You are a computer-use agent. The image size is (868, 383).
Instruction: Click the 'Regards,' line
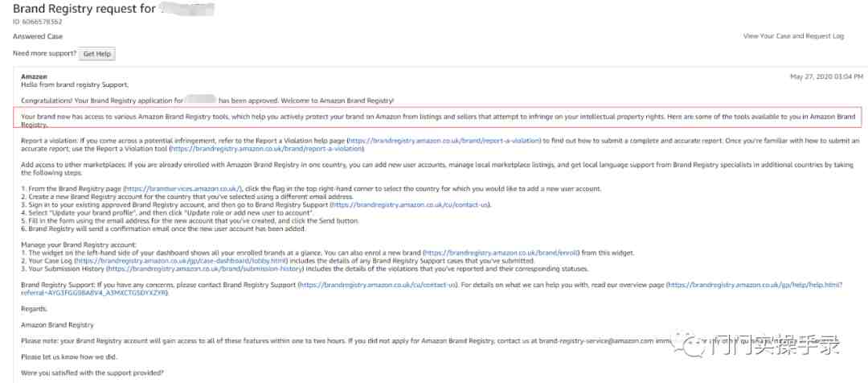(x=35, y=309)
